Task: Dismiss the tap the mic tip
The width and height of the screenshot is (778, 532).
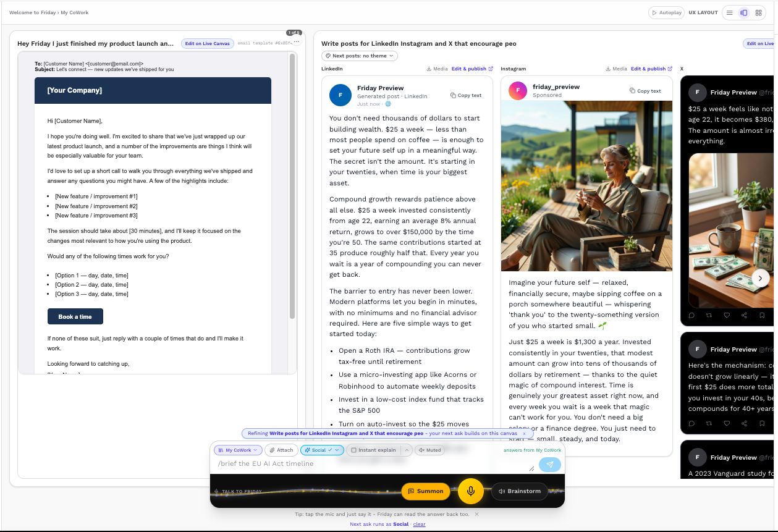Action: 476,514
